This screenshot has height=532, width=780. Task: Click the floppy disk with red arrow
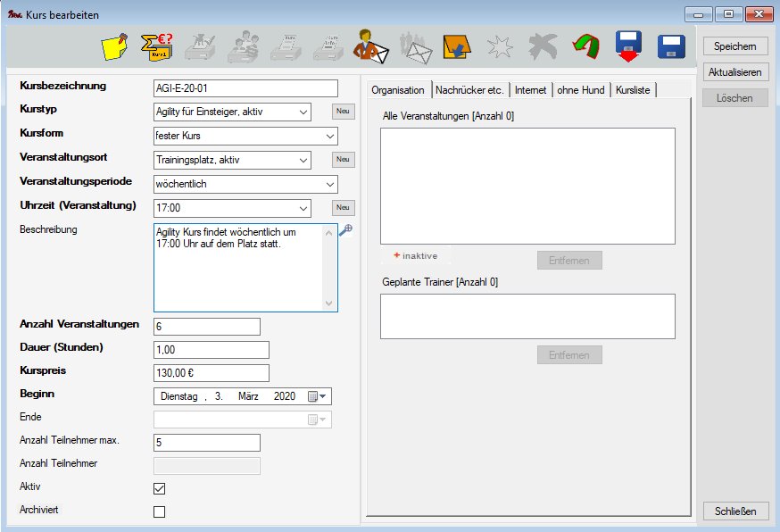click(x=629, y=46)
